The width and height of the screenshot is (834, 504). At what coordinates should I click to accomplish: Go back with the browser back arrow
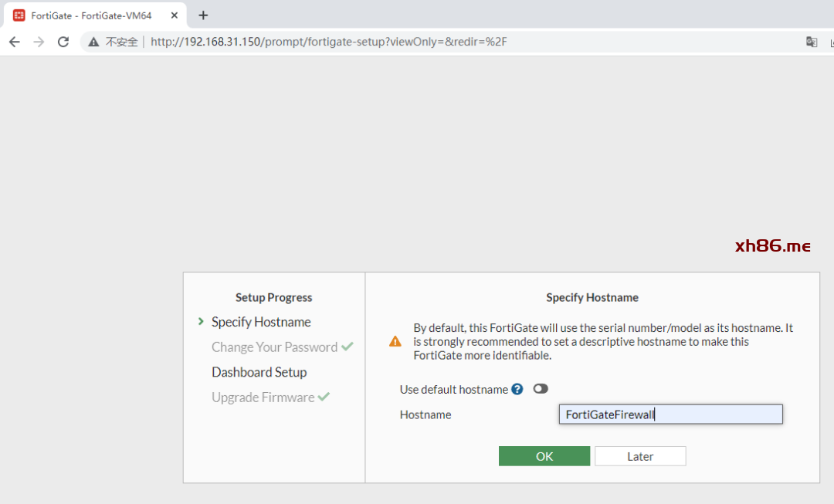coord(15,42)
